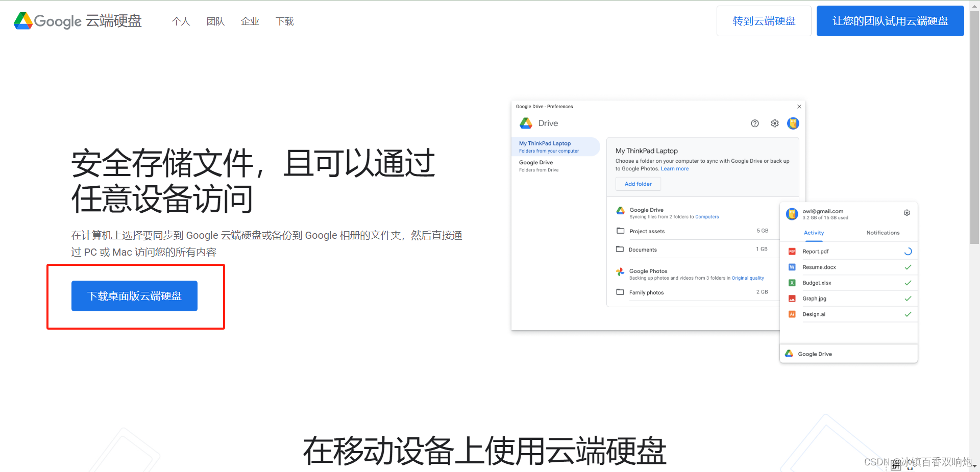Switch to the Activity tab

coord(814,233)
